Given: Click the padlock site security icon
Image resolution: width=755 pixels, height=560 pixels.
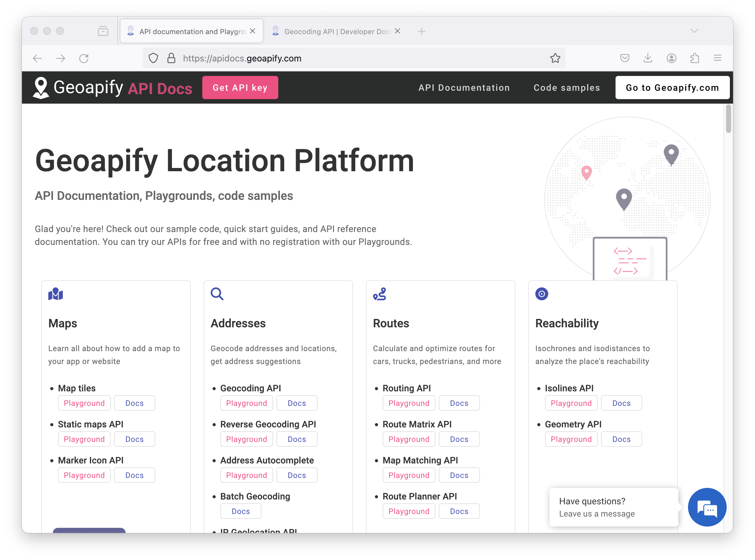Looking at the screenshot, I should [171, 58].
